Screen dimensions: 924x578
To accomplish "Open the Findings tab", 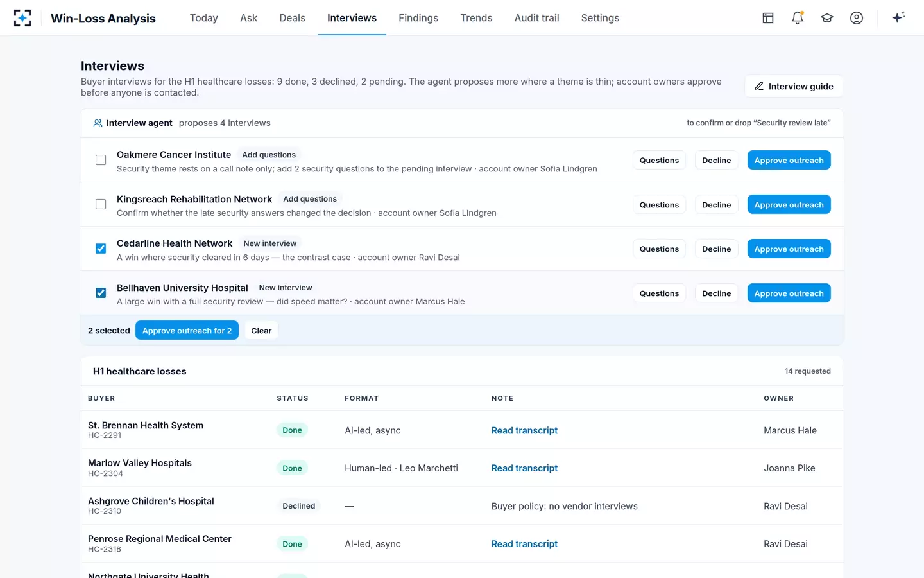I will (x=418, y=18).
